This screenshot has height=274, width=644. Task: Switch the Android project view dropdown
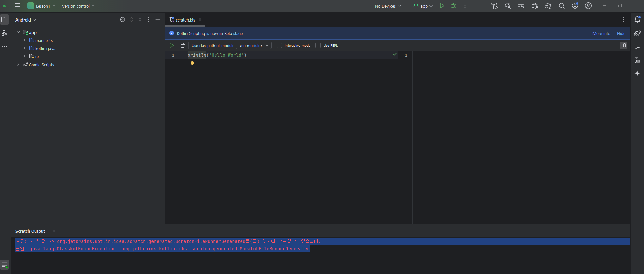[26, 20]
